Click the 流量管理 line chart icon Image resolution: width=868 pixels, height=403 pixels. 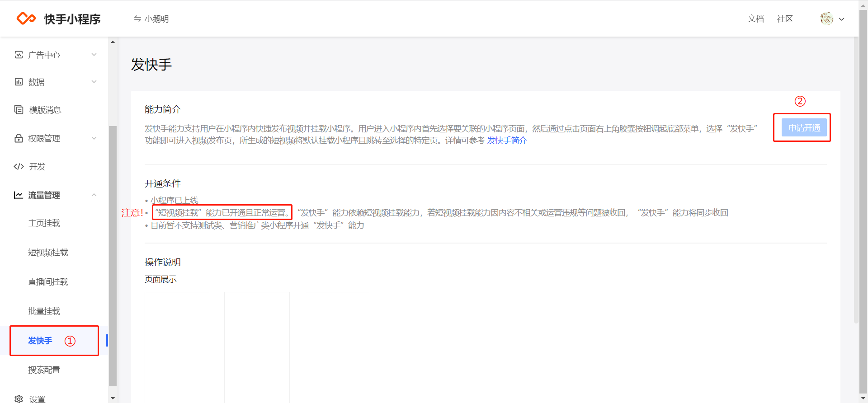(x=19, y=195)
